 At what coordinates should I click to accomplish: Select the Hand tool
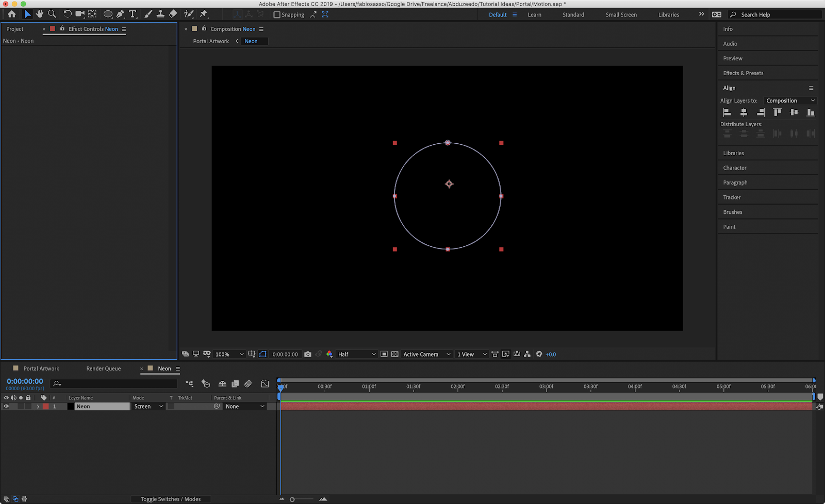point(40,14)
